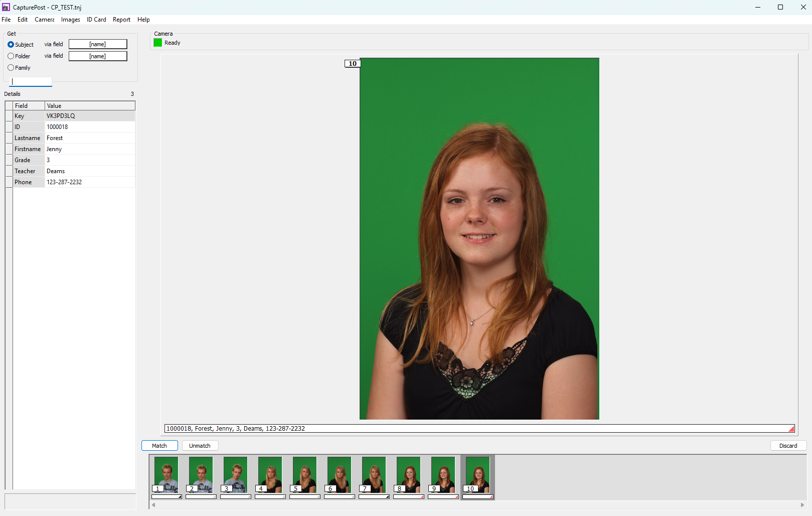
Task: Open the Subject via field [name] selector
Action: (x=98, y=44)
